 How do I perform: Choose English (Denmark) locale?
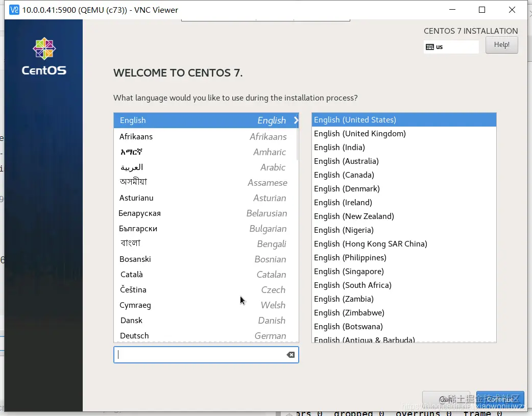coord(404,189)
